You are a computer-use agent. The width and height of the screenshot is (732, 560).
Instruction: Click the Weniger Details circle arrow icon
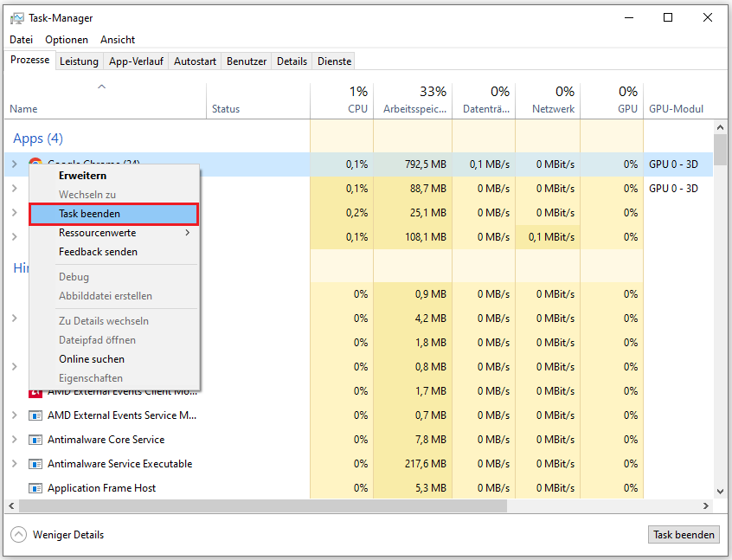[x=19, y=534]
